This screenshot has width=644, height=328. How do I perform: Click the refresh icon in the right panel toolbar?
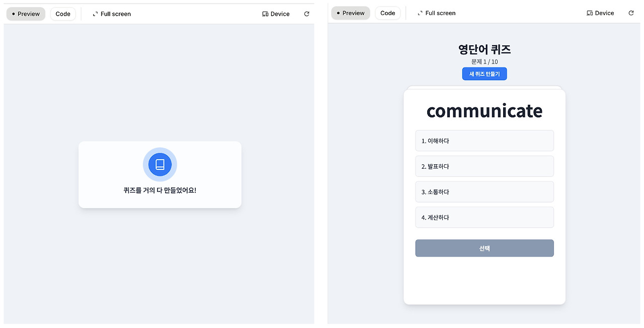click(631, 13)
